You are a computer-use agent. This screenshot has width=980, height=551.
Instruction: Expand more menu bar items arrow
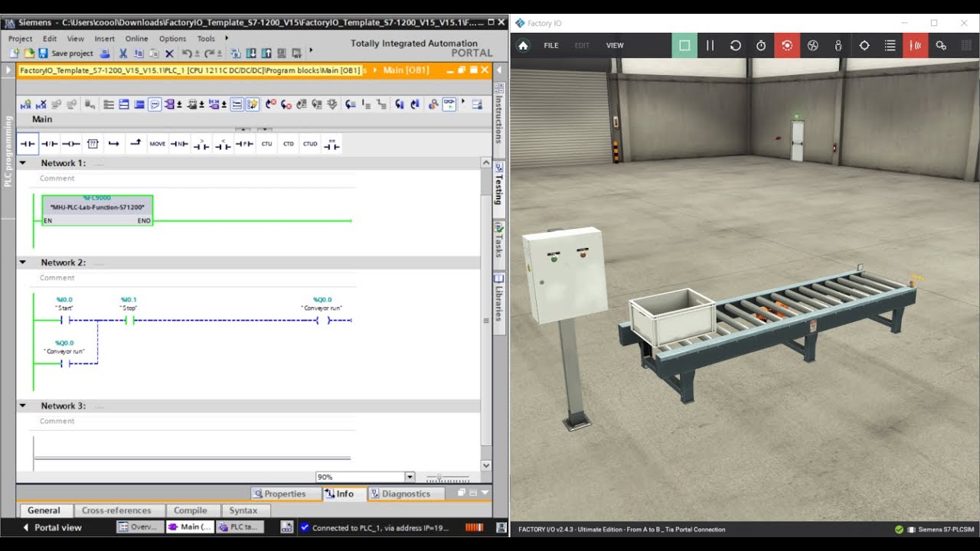[226, 37]
